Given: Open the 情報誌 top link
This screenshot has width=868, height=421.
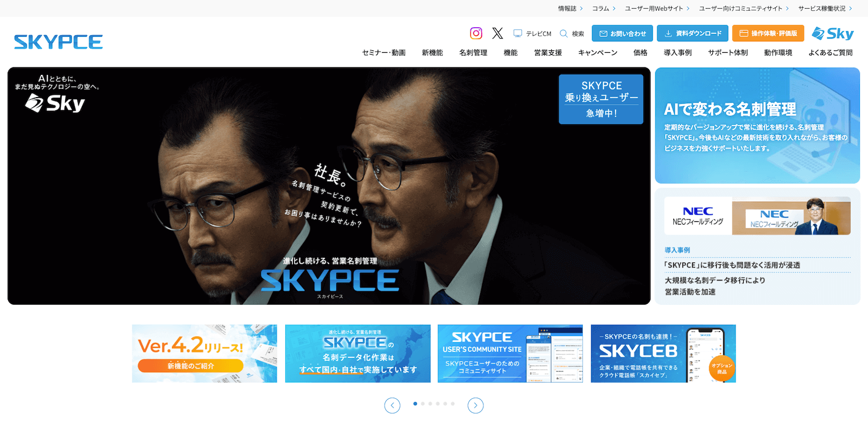Looking at the screenshot, I should pos(570,8).
